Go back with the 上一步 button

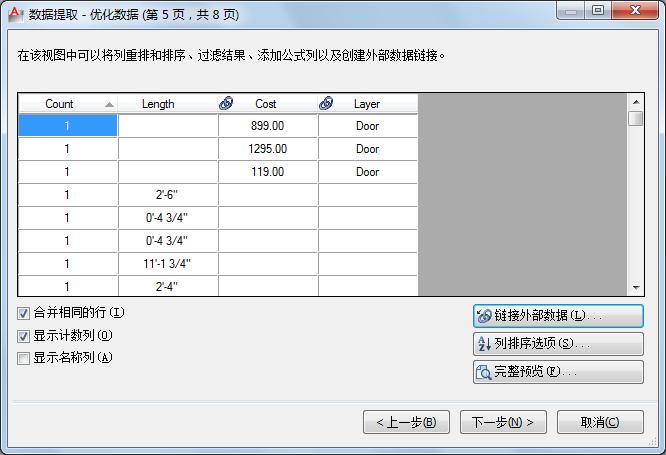tap(406, 422)
